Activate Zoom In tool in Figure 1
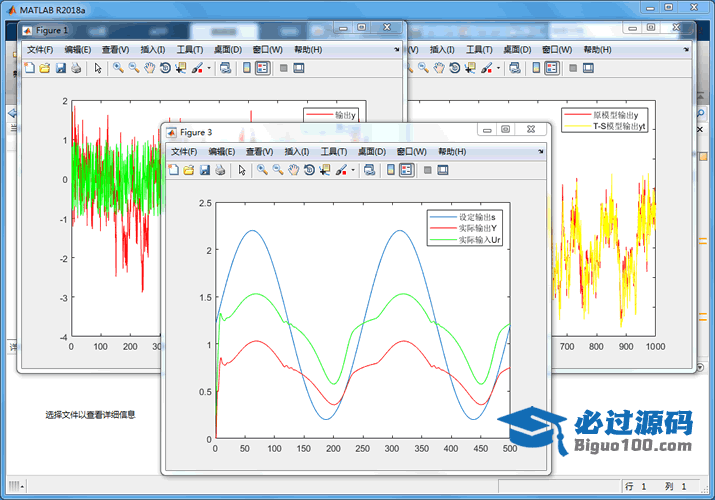The image size is (715, 500). (x=118, y=68)
